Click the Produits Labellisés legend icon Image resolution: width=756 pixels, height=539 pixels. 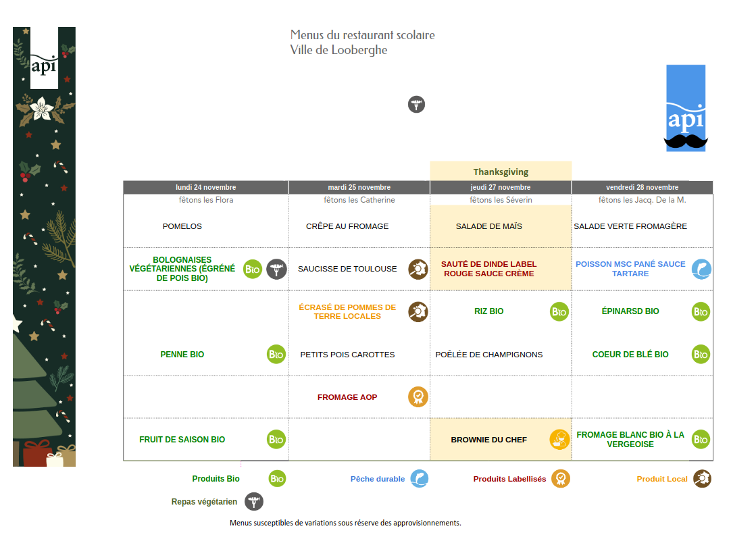click(560, 479)
